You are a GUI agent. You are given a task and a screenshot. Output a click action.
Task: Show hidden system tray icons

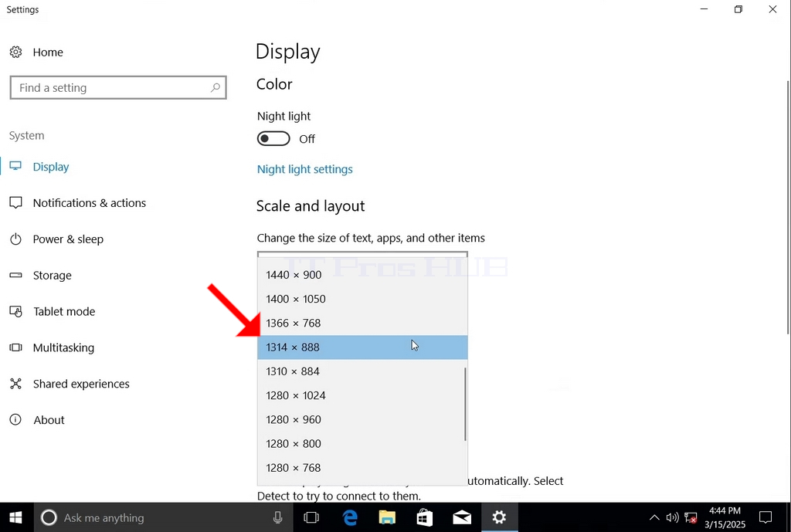tap(654, 517)
